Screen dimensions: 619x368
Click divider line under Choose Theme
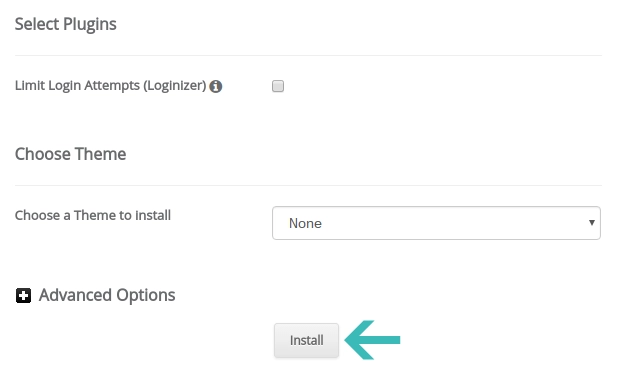point(308,185)
